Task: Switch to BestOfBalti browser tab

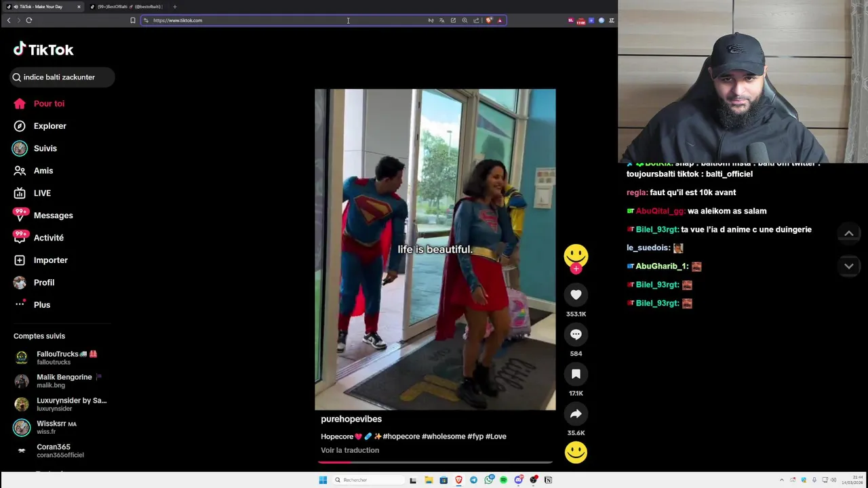Action: 129,7
